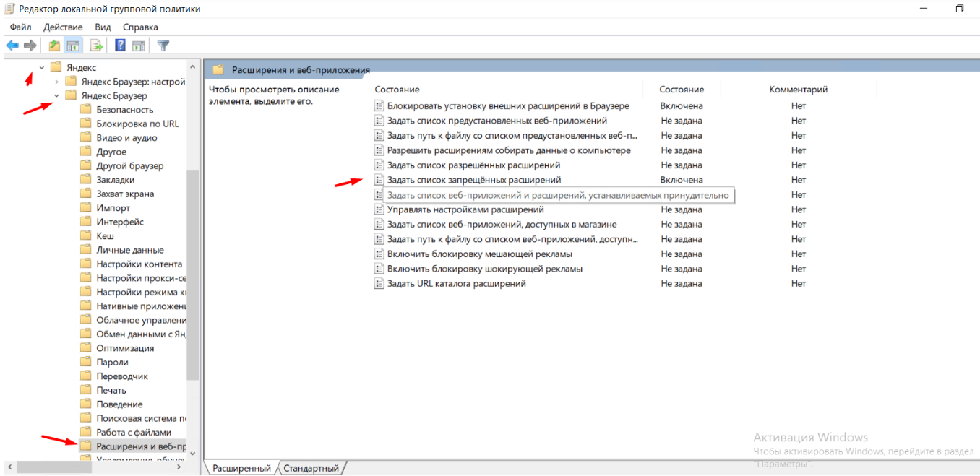Screen dimensions: 980x476
Task: Open the Файл menu
Action: [x=20, y=27]
